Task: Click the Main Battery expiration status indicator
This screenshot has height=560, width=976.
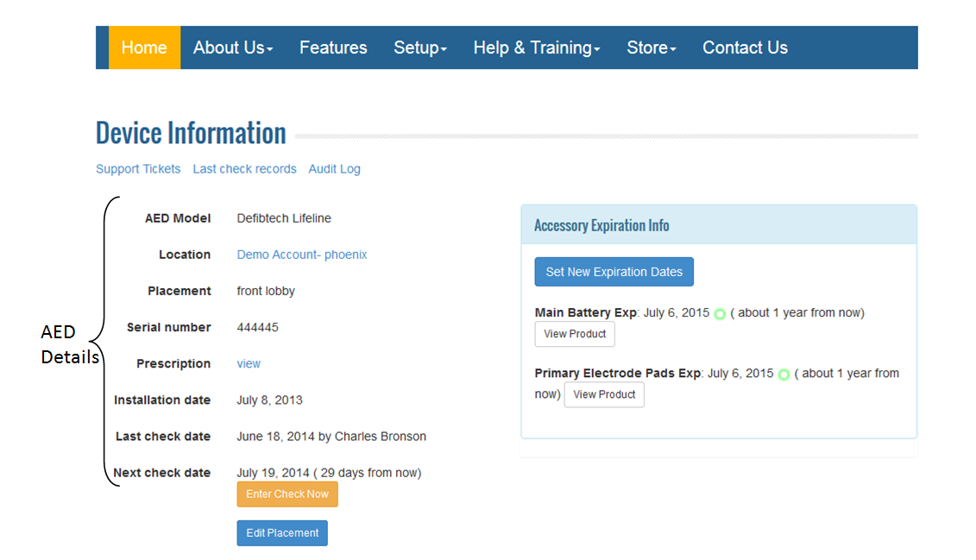Action: coord(720,313)
